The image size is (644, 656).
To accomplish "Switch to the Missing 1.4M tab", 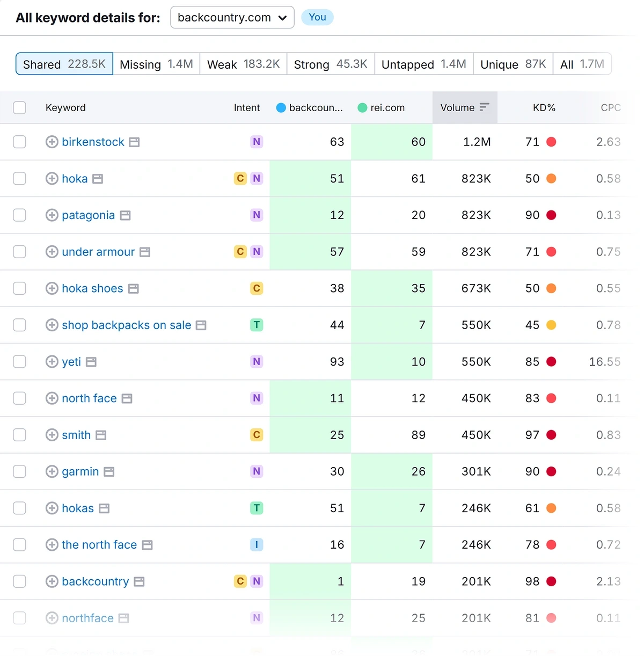I will (156, 64).
